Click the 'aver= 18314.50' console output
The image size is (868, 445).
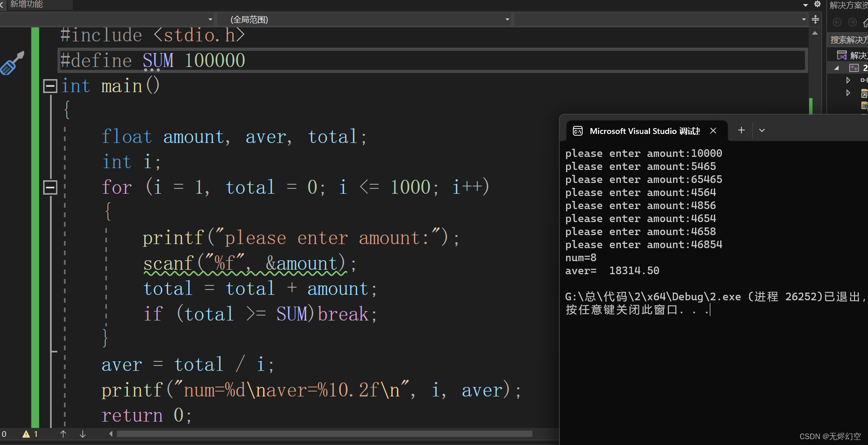612,271
